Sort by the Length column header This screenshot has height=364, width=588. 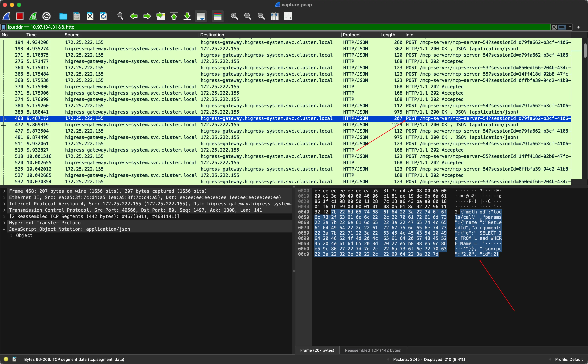[x=391, y=35]
